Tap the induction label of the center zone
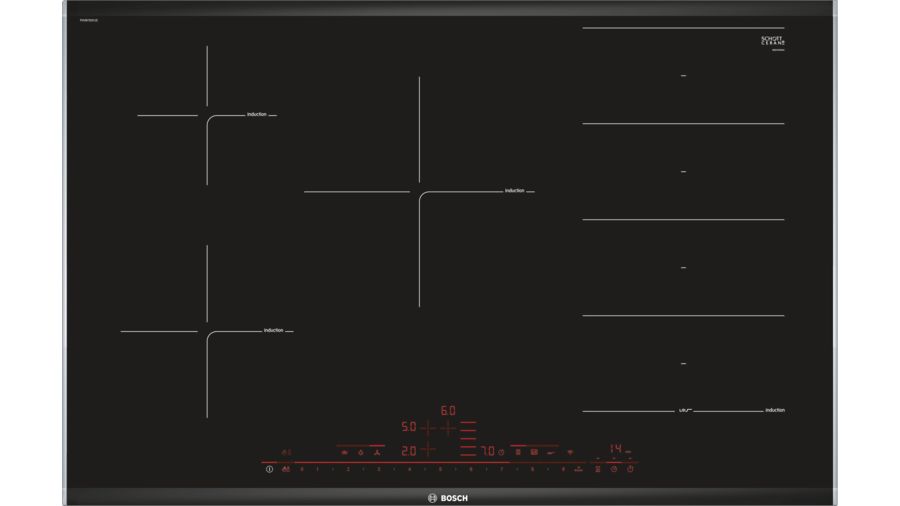Image resolution: width=900 pixels, height=506 pixels. point(514,190)
